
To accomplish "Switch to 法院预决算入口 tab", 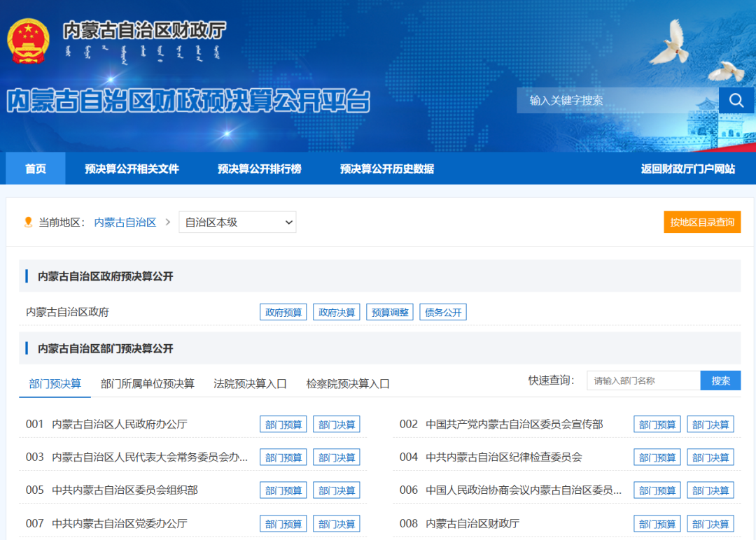I will point(250,384).
